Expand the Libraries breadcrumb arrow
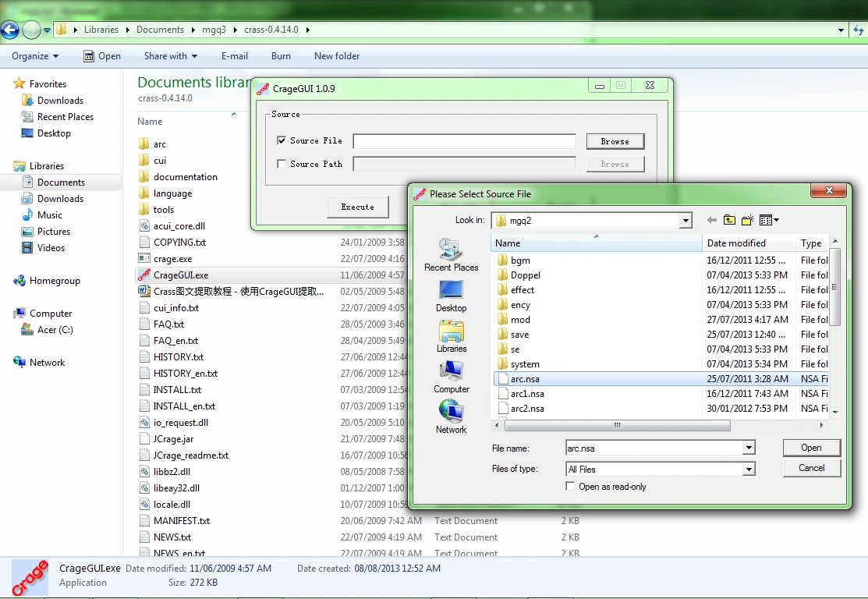This screenshot has height=599, width=868. [x=128, y=30]
